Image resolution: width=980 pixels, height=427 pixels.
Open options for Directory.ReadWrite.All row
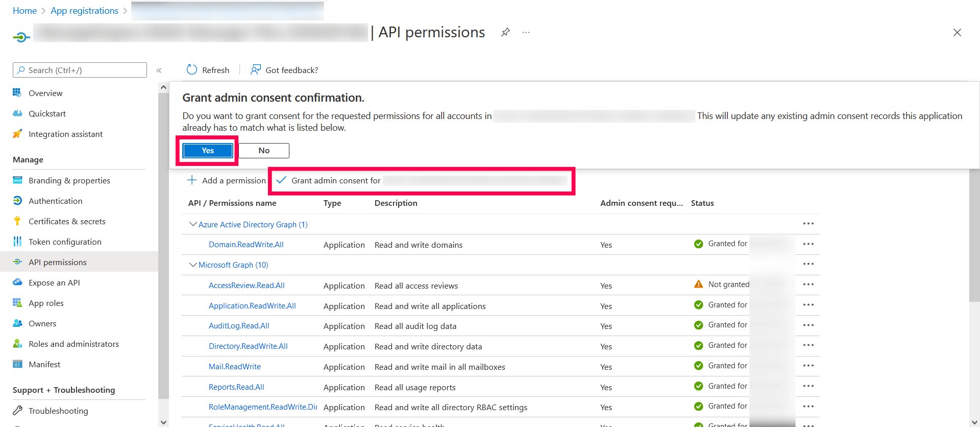[808, 345]
